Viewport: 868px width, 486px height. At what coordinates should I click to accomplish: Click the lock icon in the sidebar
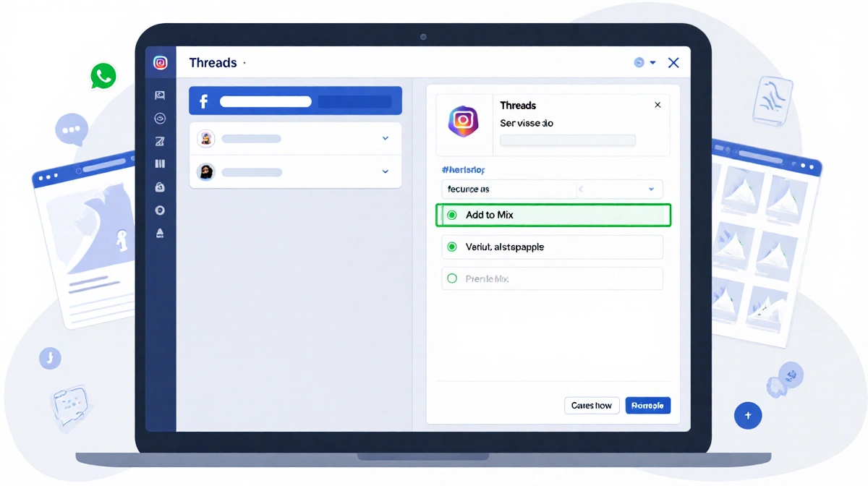[160, 187]
